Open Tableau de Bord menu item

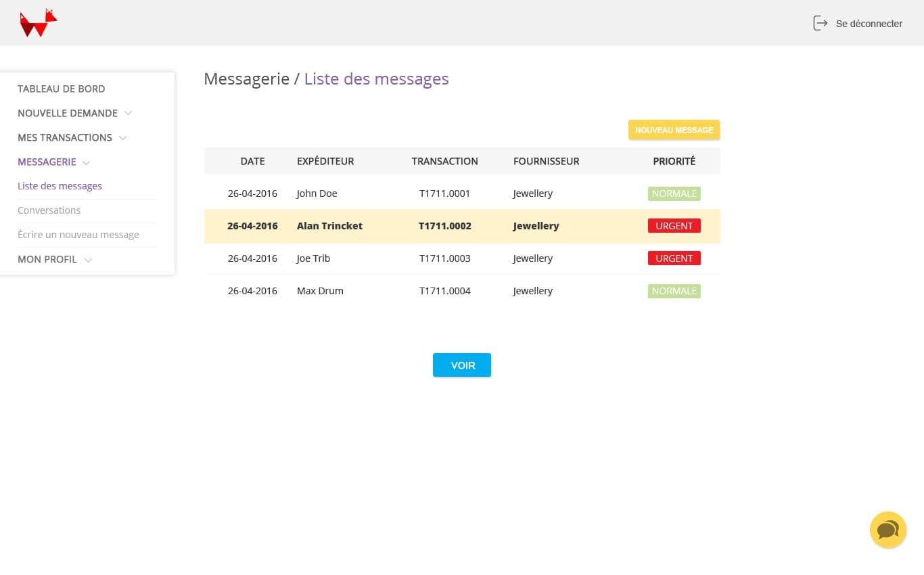click(x=61, y=89)
